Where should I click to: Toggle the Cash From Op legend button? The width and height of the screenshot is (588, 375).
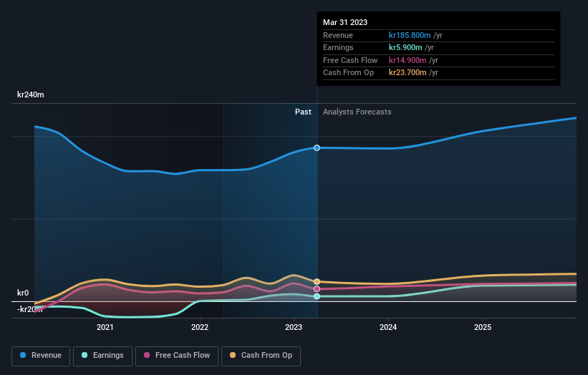(x=261, y=356)
